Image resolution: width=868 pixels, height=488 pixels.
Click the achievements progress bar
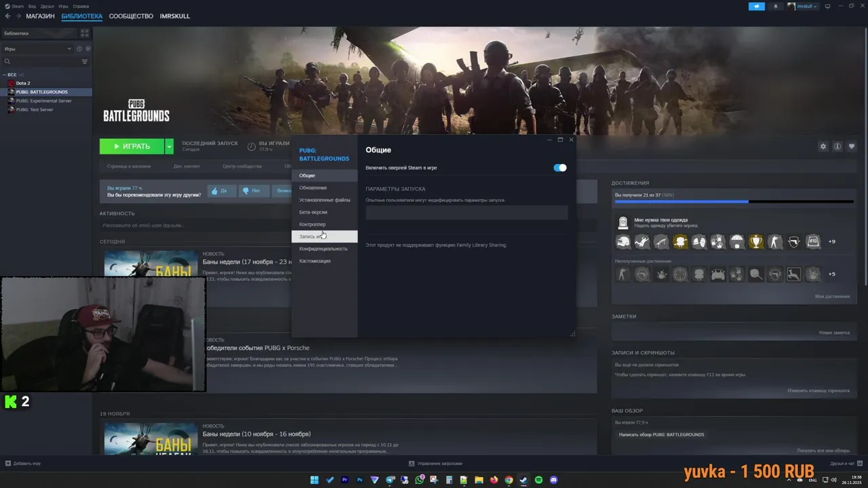click(734, 201)
